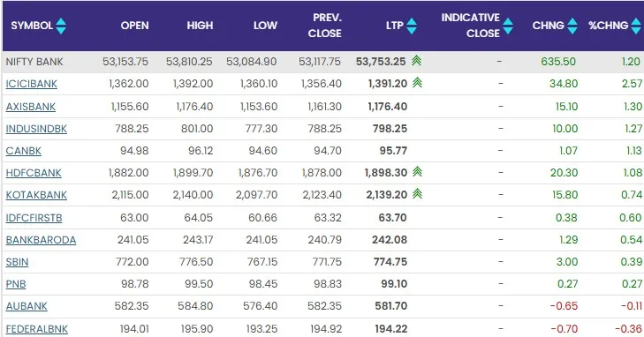Open the CANBK stock link
This screenshot has width=644, height=337.
[24, 151]
